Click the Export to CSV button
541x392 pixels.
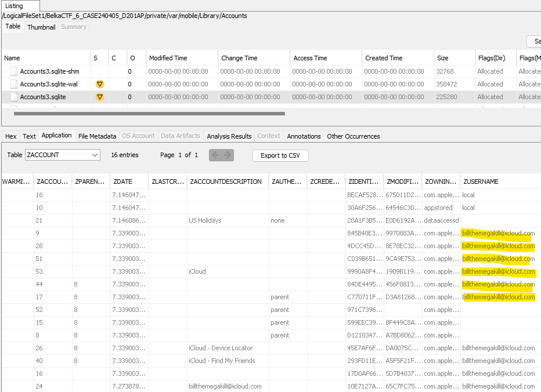[x=280, y=155]
